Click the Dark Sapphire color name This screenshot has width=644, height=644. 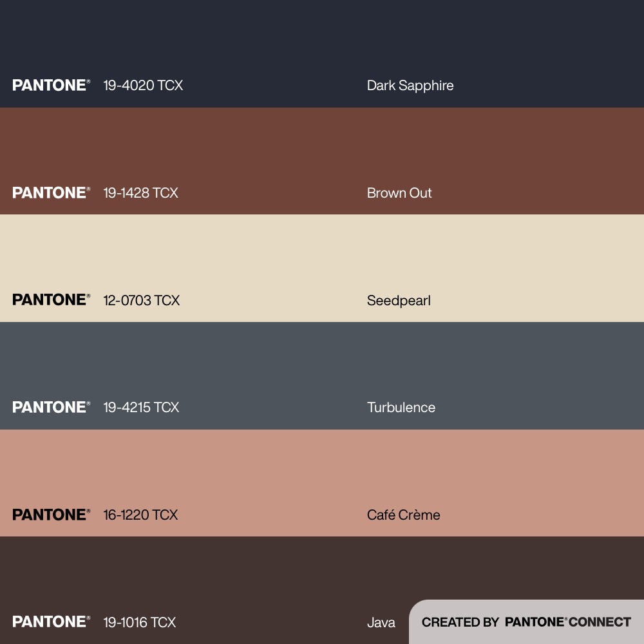click(410, 85)
